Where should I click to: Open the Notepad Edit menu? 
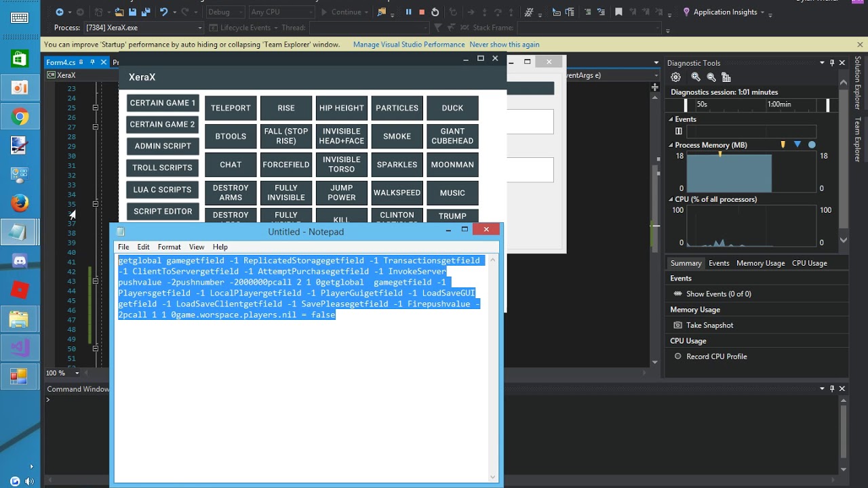tap(144, 247)
